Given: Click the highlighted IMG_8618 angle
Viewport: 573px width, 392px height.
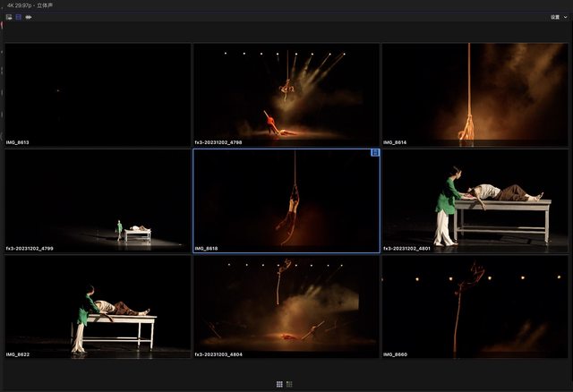Looking at the screenshot, I should [286, 199].
